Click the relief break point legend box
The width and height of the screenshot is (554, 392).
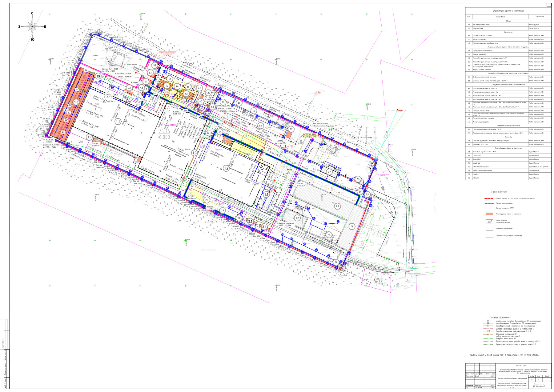pyautogui.click(x=489, y=221)
